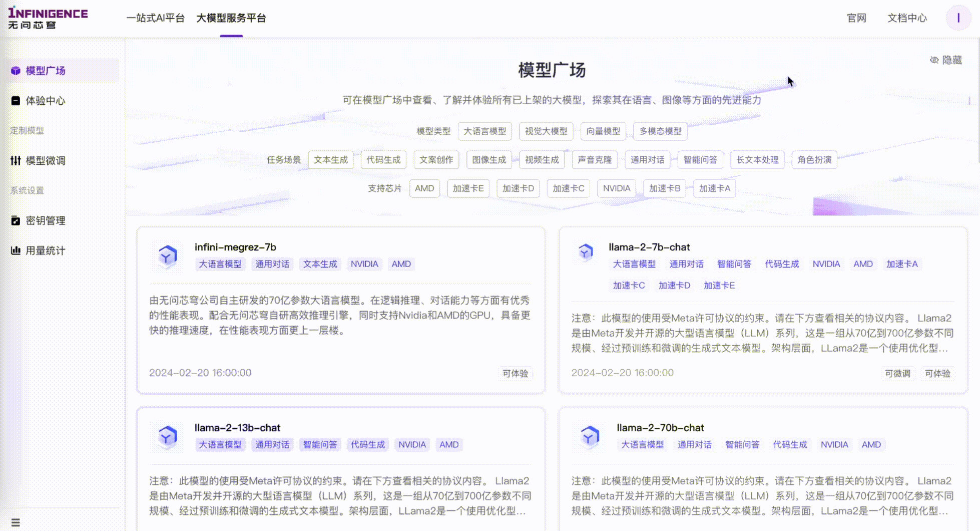Open the 文档中心 link
This screenshot has width=980, height=531.
907,18
